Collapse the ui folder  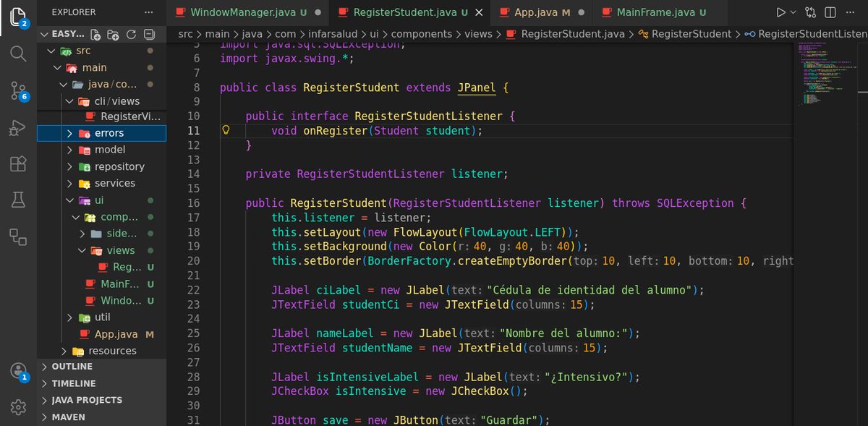pos(101,200)
